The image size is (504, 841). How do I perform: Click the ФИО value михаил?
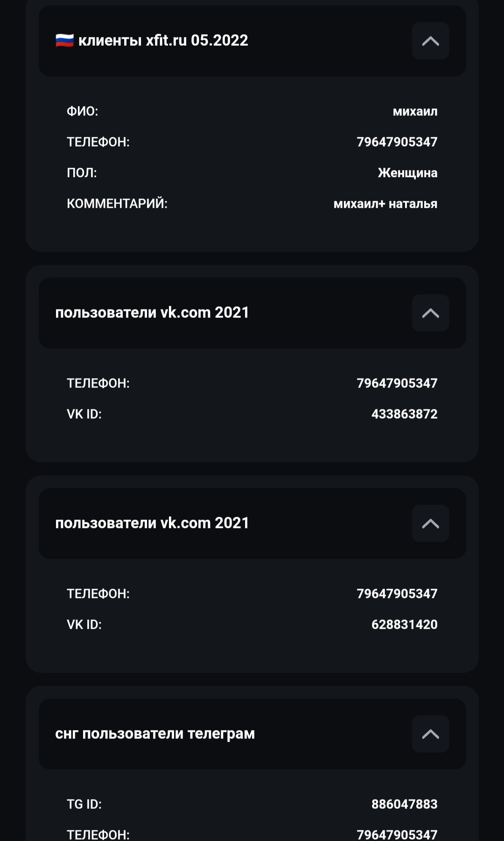[x=415, y=112]
